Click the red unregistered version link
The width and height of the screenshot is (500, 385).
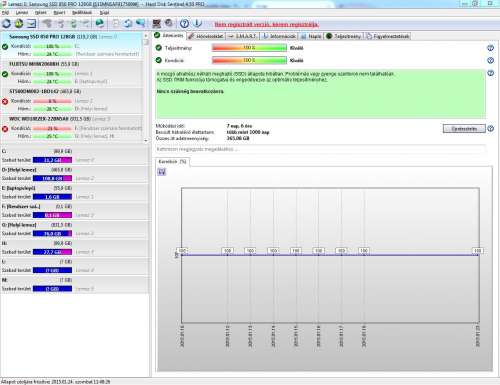click(266, 25)
